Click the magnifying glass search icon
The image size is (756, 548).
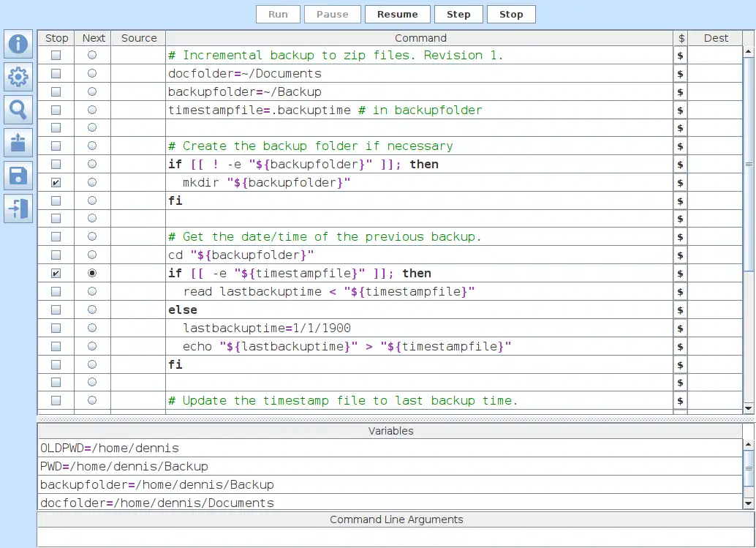(18, 110)
